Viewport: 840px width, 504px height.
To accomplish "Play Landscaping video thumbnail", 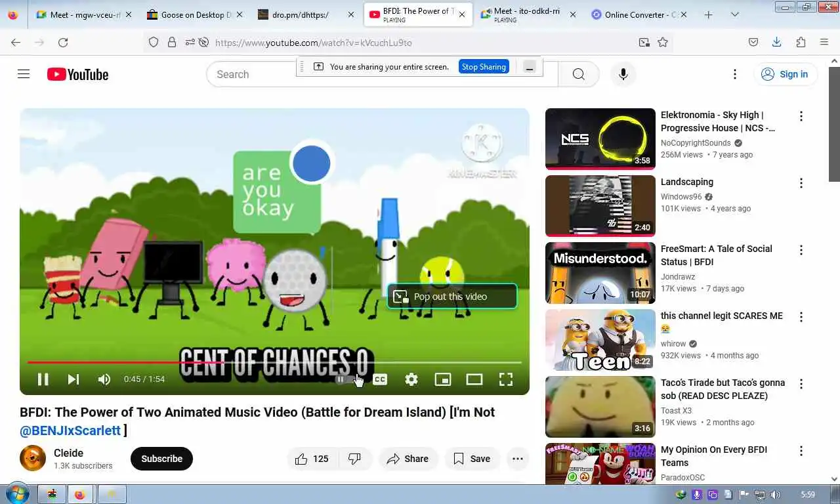I will [x=600, y=205].
